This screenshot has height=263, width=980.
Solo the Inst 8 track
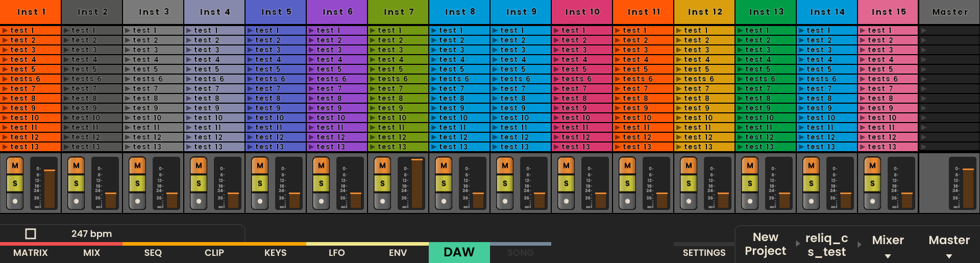point(444,183)
